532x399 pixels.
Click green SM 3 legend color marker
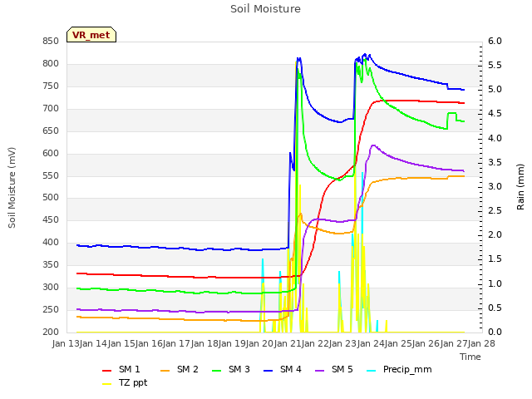(216, 371)
